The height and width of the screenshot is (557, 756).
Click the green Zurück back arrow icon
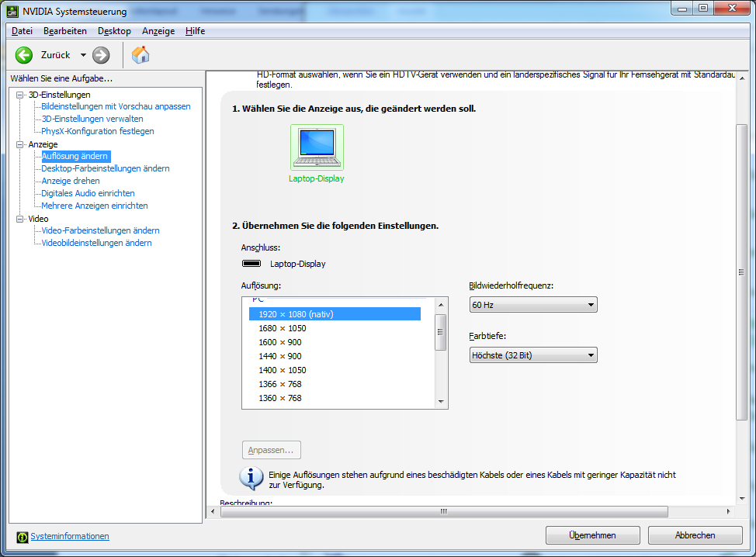pyautogui.click(x=23, y=55)
